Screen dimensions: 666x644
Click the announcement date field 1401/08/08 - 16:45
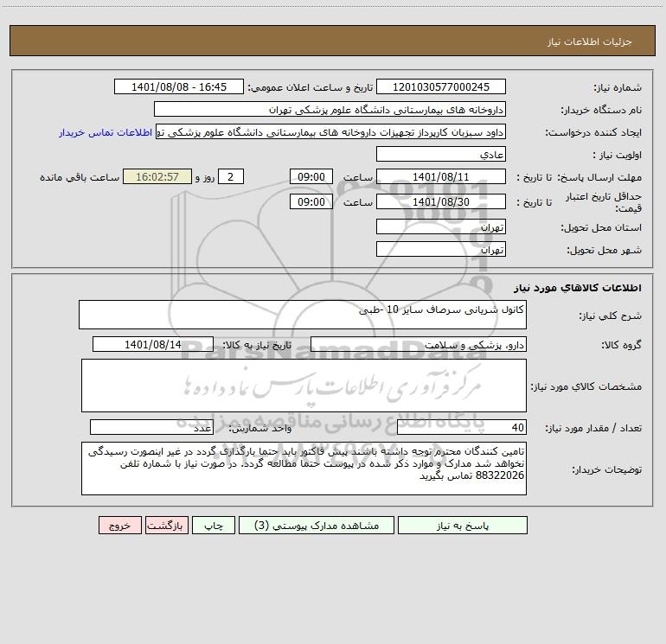179,87
